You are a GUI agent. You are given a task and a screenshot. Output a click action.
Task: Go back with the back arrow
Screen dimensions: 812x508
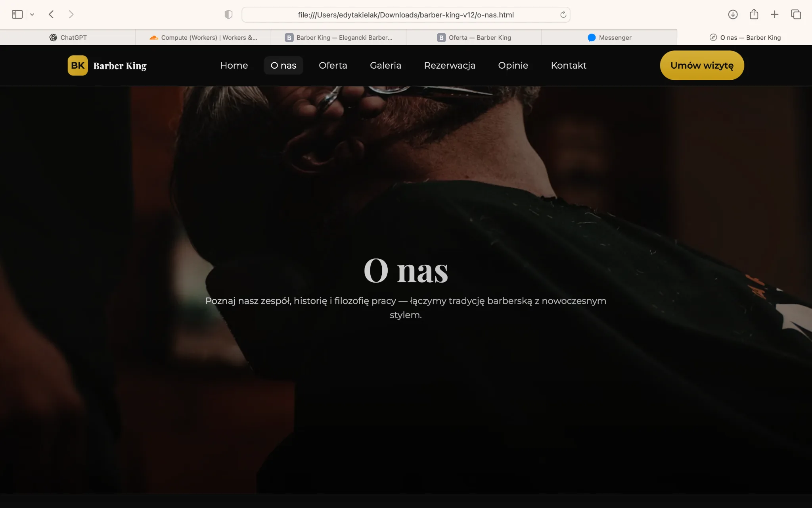tap(51, 15)
